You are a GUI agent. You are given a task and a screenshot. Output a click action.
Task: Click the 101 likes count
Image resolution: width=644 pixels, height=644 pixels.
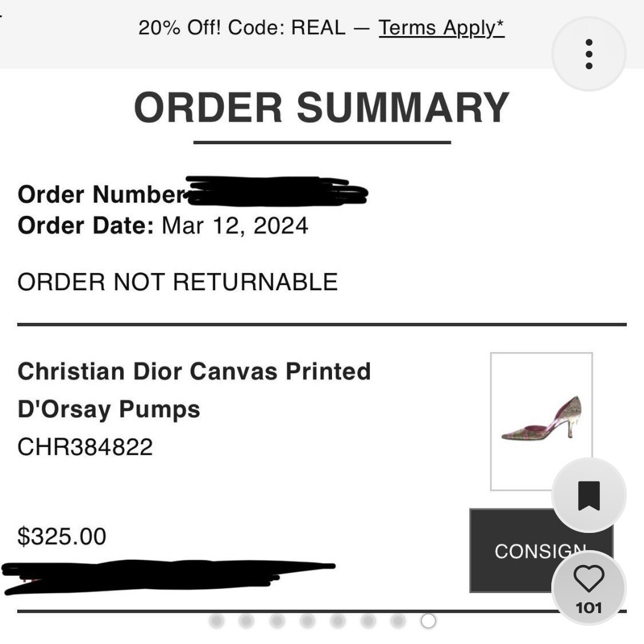(x=588, y=608)
